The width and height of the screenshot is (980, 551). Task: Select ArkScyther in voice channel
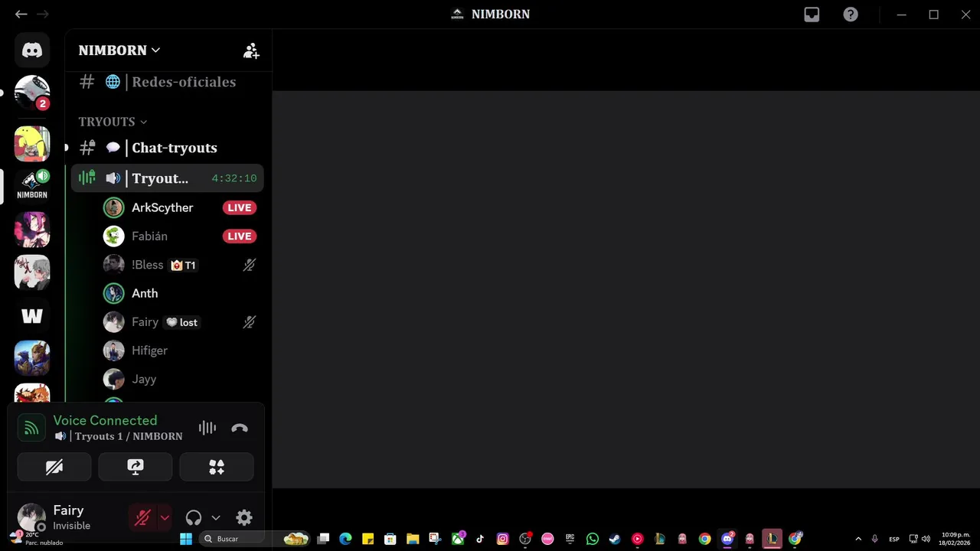[162, 207]
